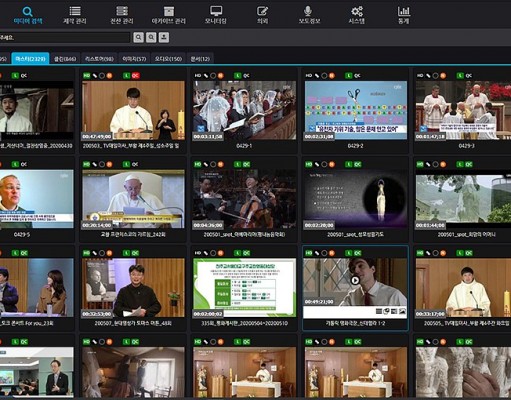
Task: Open the 미디어 검색 media search section
Action: 28,15
